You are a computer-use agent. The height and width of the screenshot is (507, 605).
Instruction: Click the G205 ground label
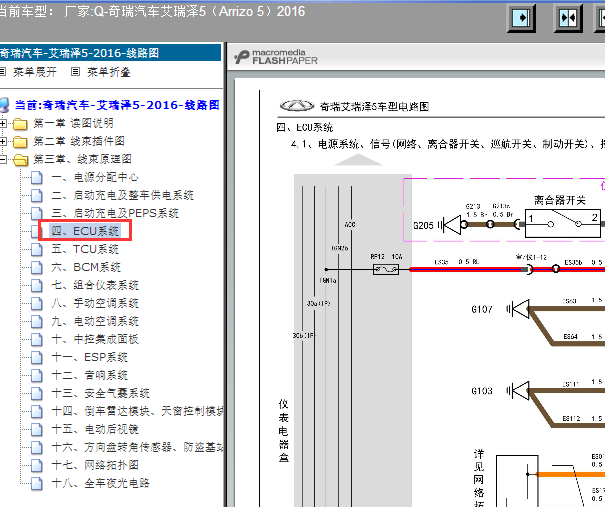pyautogui.click(x=423, y=225)
